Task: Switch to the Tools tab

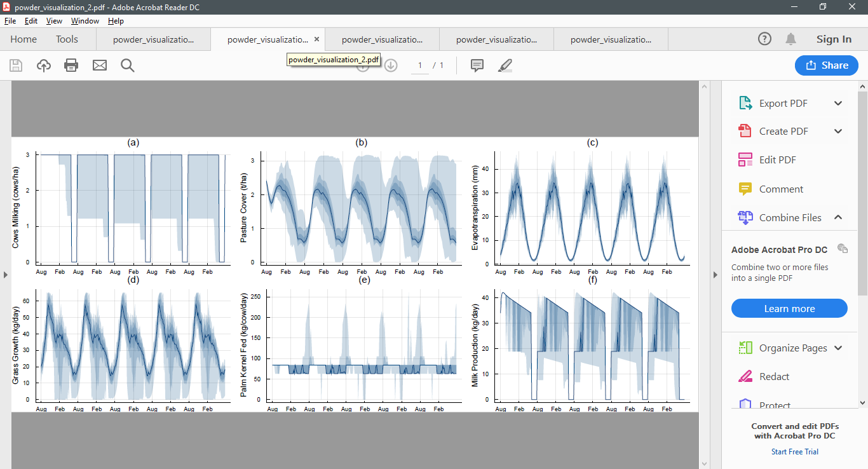Action: click(67, 39)
